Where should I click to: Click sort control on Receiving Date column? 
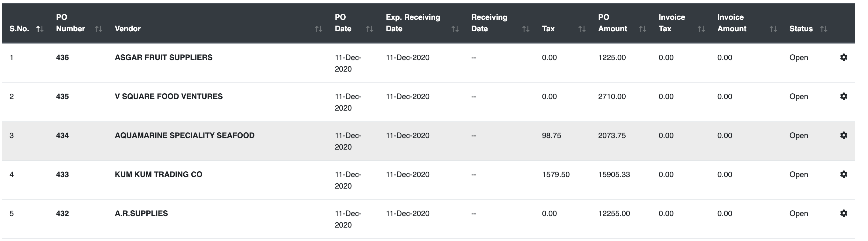526,29
